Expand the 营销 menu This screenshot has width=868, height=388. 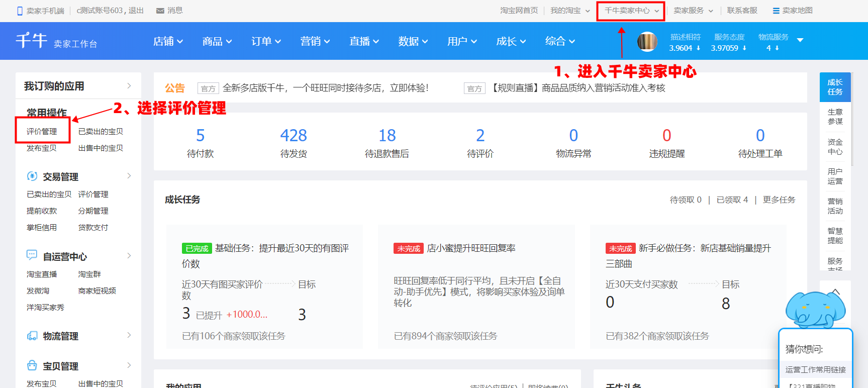tap(315, 41)
